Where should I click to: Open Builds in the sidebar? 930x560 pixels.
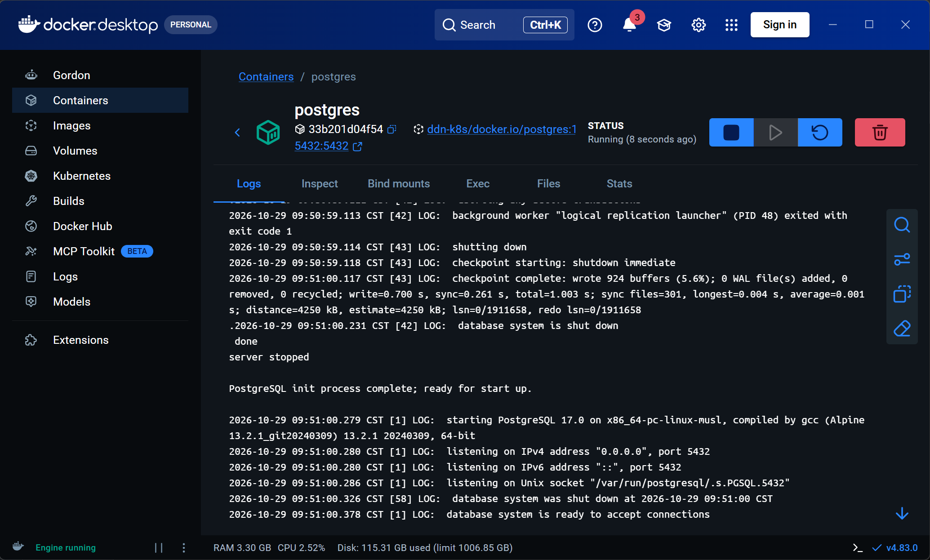(x=100, y=201)
